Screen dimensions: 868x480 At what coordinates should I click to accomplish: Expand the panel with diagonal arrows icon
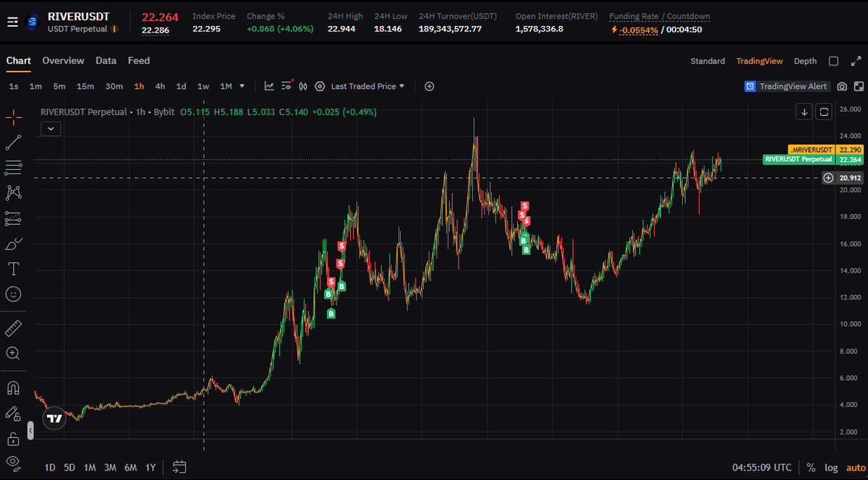click(x=856, y=61)
